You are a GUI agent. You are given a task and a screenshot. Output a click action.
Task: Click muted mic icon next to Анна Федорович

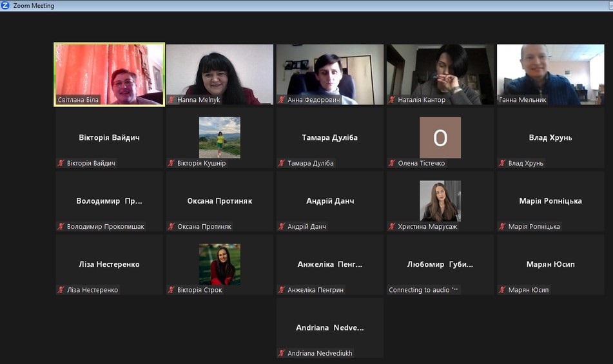coord(282,100)
